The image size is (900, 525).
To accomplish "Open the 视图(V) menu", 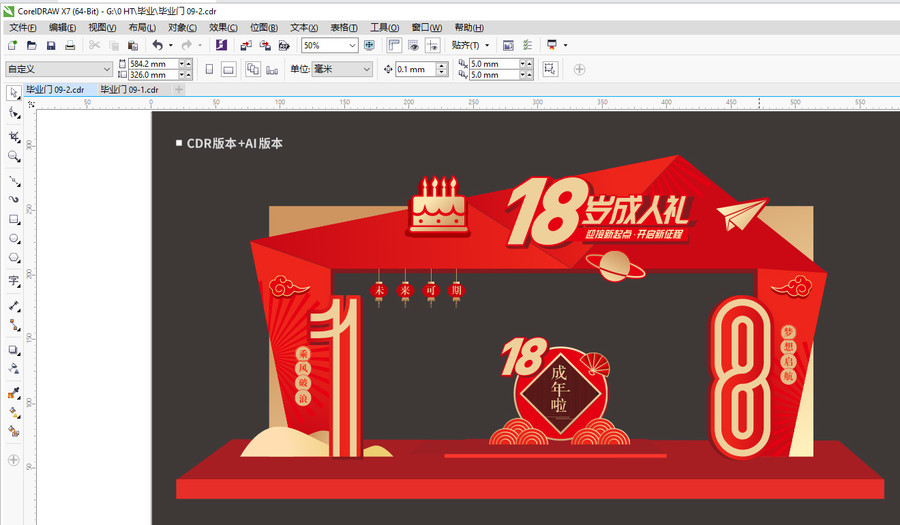I will [x=102, y=28].
